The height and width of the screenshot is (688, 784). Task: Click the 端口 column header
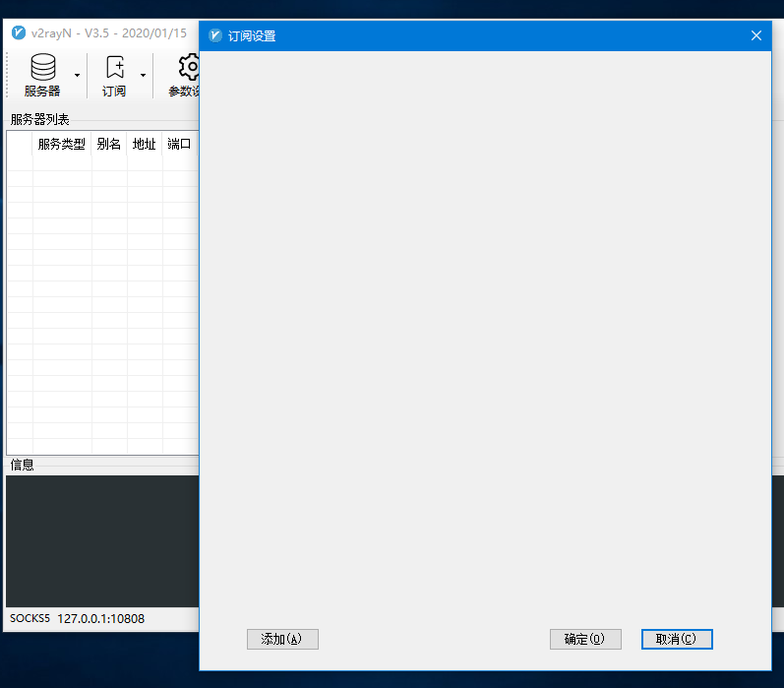[179, 144]
